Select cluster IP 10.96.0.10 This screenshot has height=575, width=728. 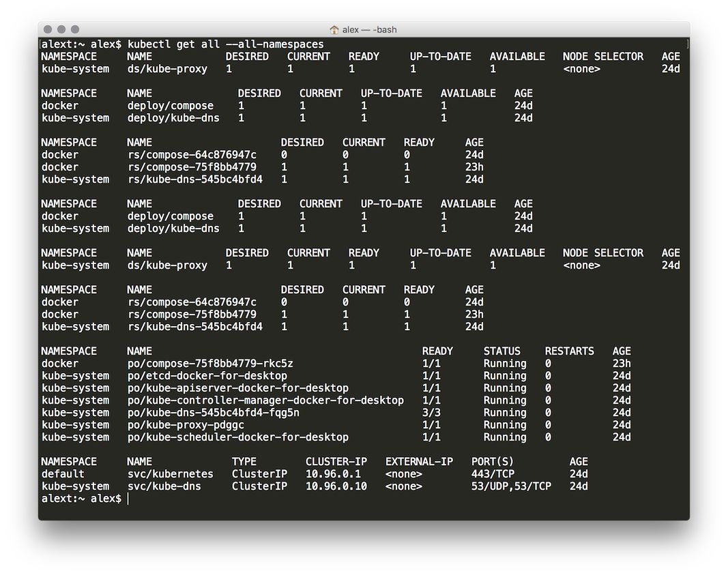point(336,486)
